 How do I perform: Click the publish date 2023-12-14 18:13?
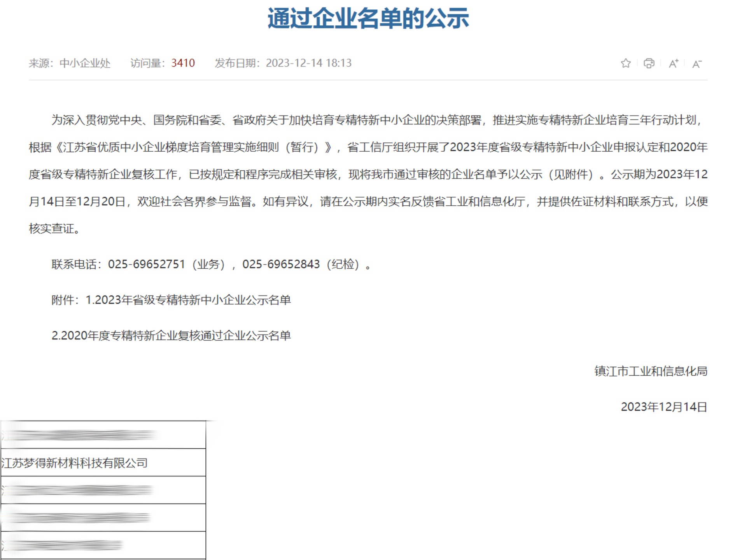[308, 63]
